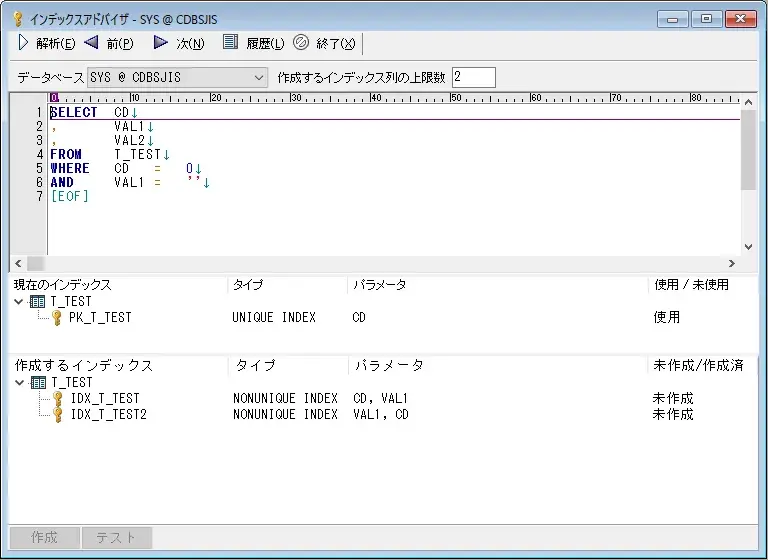
Task: Click the 現在のインデックス column header
Action: [x=118, y=285]
